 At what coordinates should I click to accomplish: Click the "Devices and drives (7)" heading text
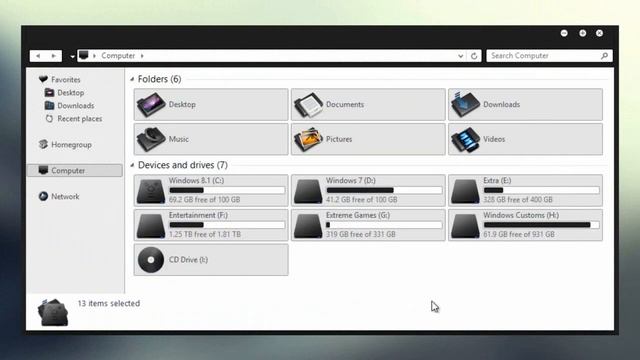183,165
